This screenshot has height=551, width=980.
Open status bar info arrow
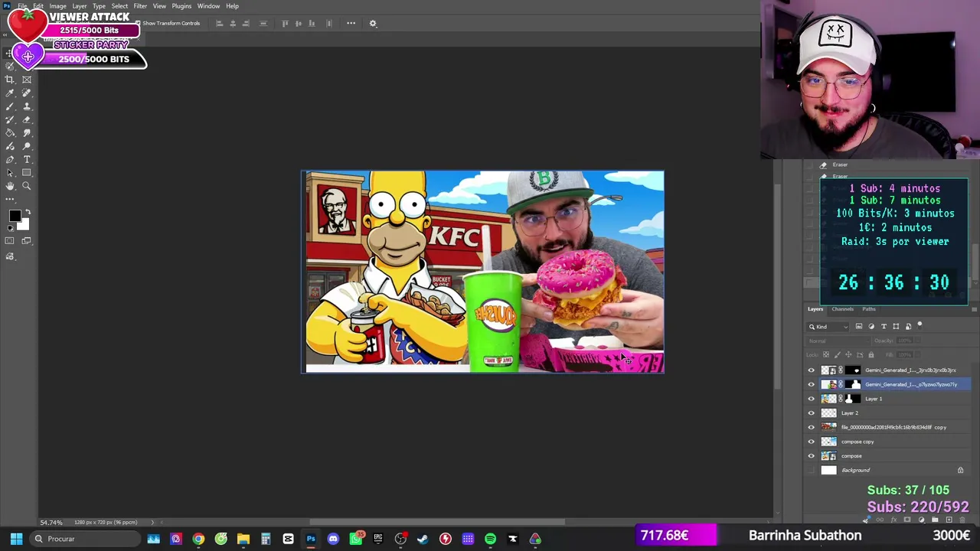pyautogui.click(x=152, y=523)
